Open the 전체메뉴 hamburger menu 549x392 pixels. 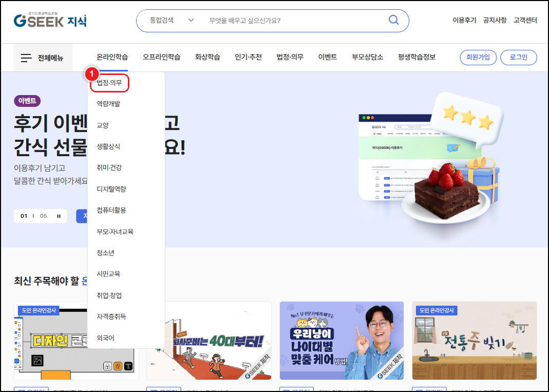tap(43, 58)
